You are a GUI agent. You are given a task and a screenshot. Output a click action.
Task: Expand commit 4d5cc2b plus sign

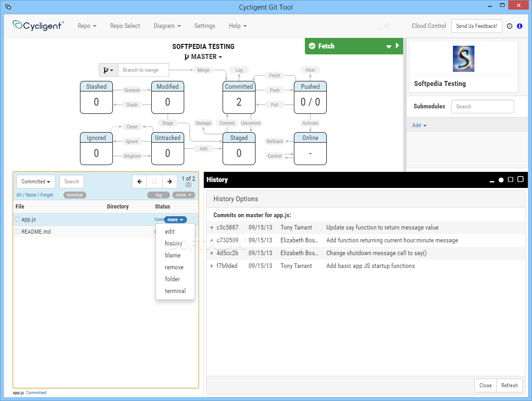coord(212,253)
